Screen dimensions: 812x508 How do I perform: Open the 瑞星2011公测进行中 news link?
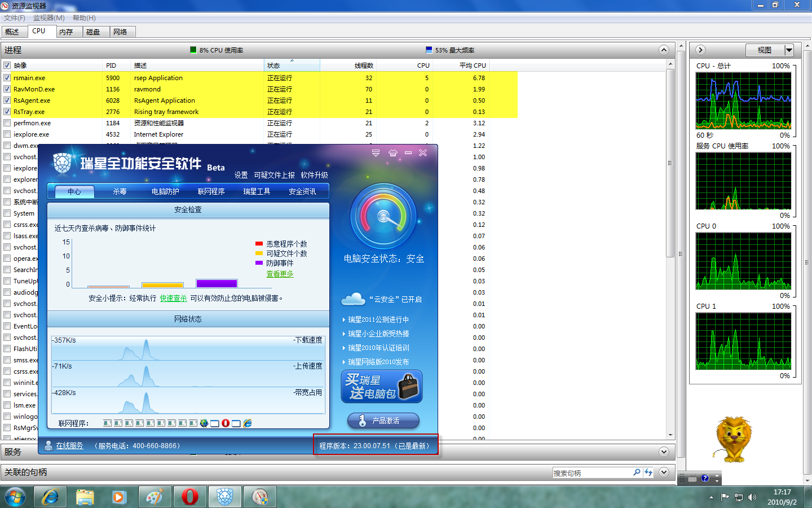click(378, 319)
